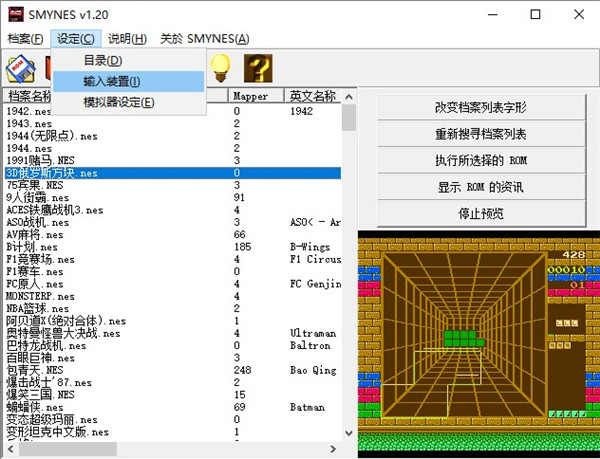Click the 重新搜寻档案列表 button
600x459 pixels.
(481, 134)
